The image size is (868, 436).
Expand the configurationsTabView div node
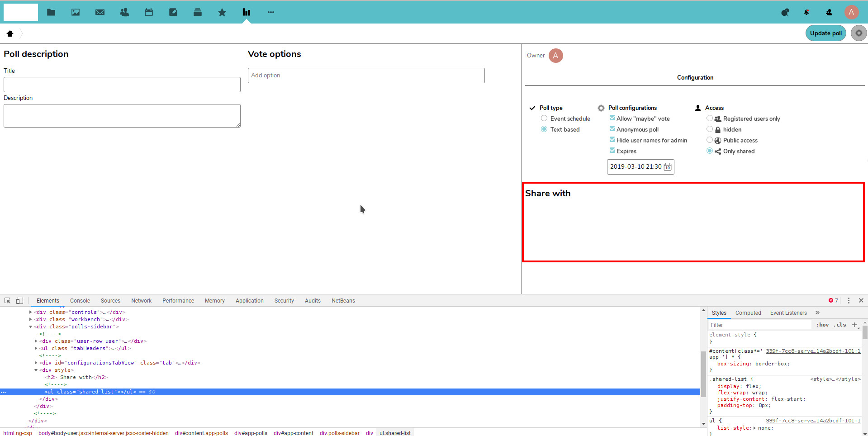(36, 363)
